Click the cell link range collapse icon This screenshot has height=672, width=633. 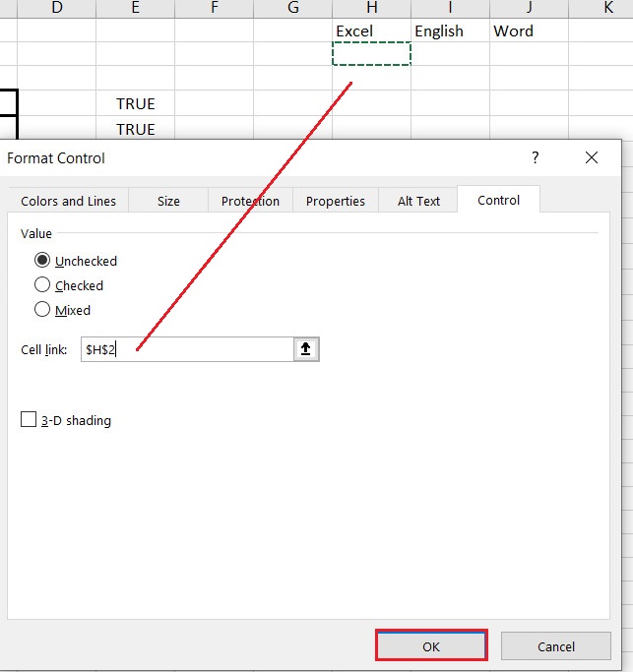[306, 349]
